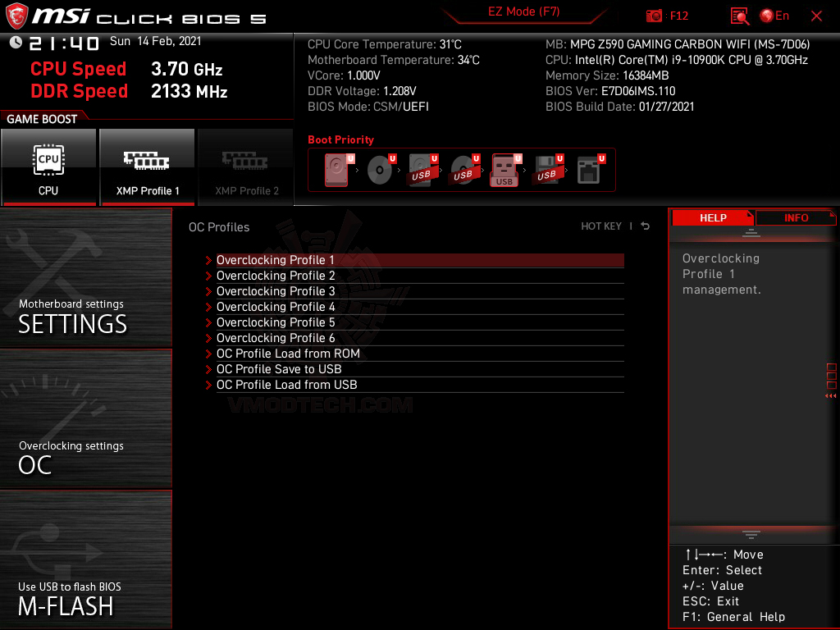
Task: Click the optical drive boot priority icon
Action: (379, 169)
